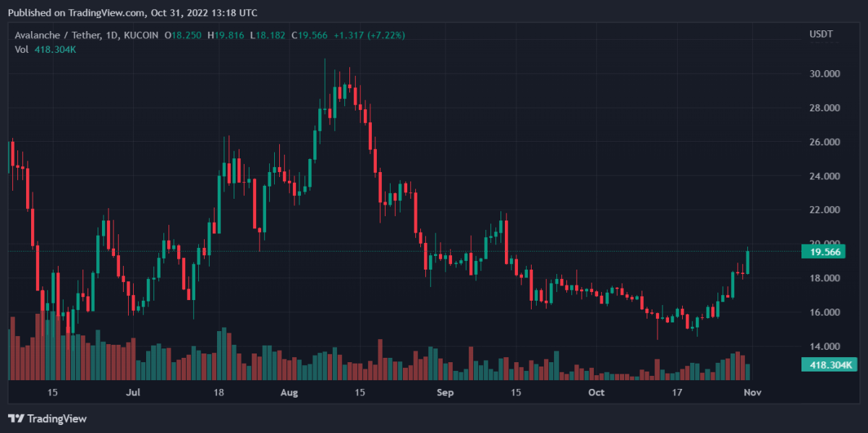Click the Oct date axis label

click(x=597, y=393)
